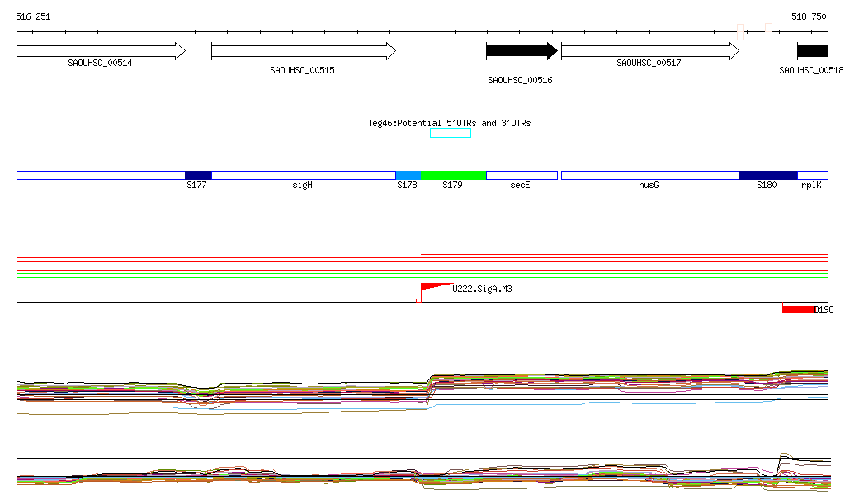The width and height of the screenshot is (845, 504).
Task: Click the red U222.SigA.M3 promoter flag
Action: click(x=433, y=289)
